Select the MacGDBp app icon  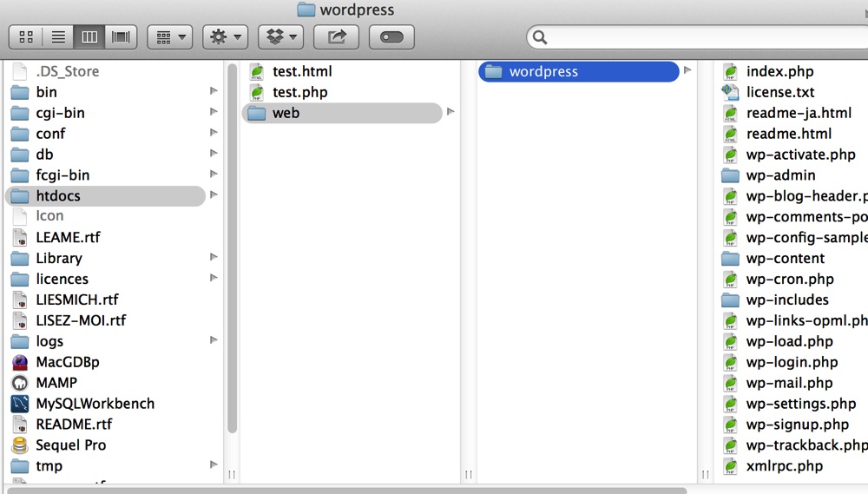(20, 362)
